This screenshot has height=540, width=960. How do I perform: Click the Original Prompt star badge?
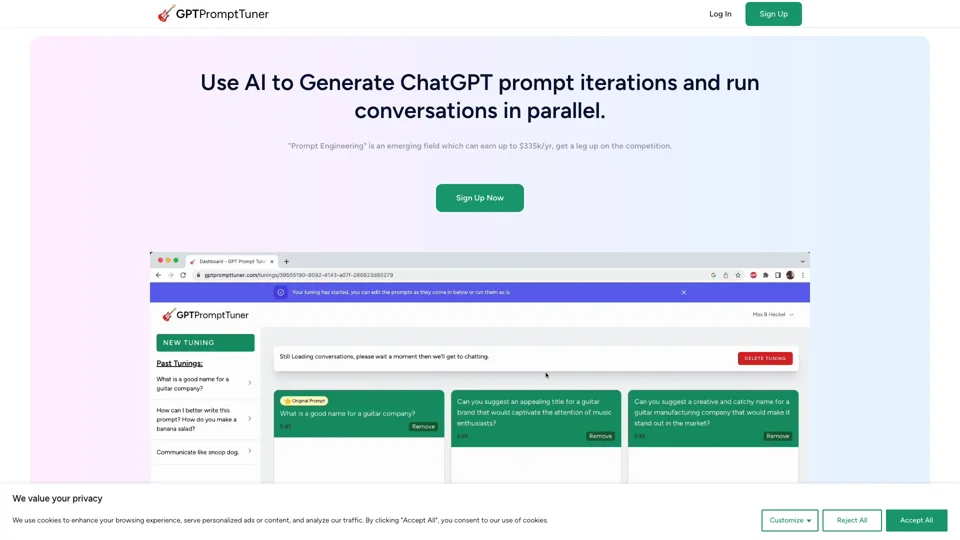tap(304, 401)
